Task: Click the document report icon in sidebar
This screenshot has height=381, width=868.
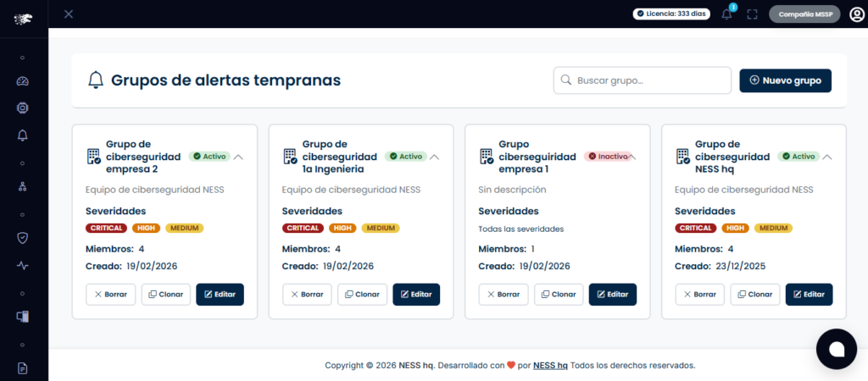Action: (x=23, y=367)
